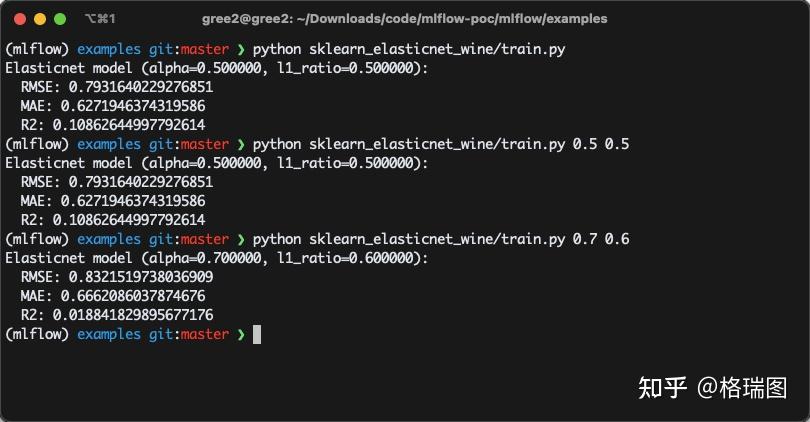Maximize the terminal using green button

[x=60, y=19]
